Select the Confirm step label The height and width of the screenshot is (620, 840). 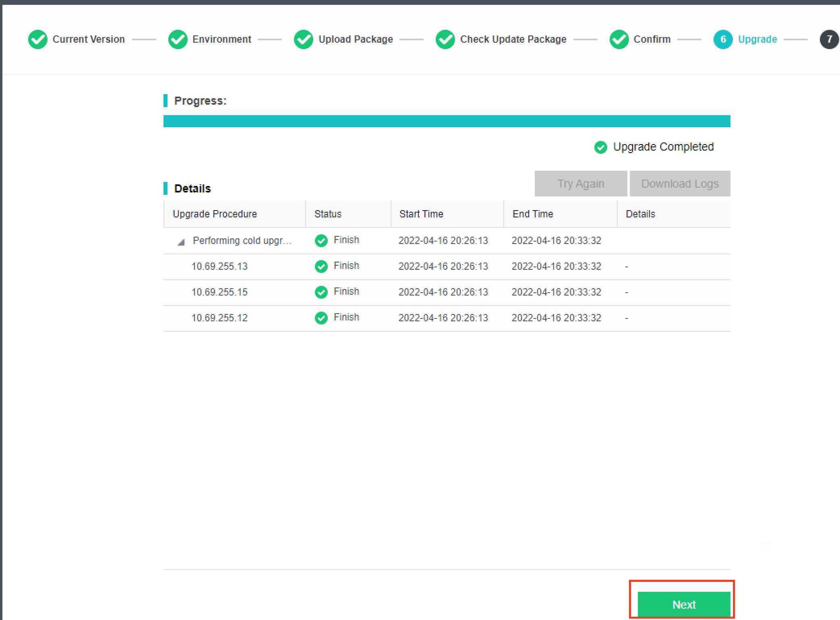coord(652,39)
